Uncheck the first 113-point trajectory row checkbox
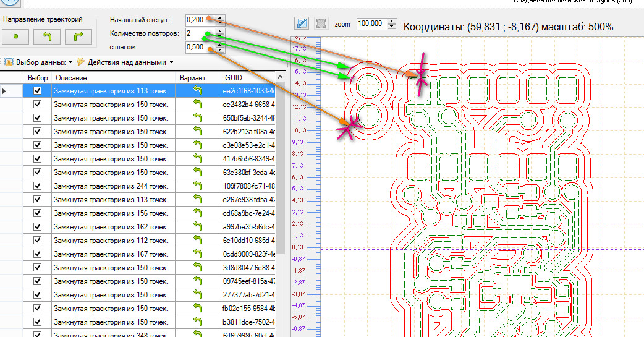The height and width of the screenshot is (337, 644). (37, 91)
